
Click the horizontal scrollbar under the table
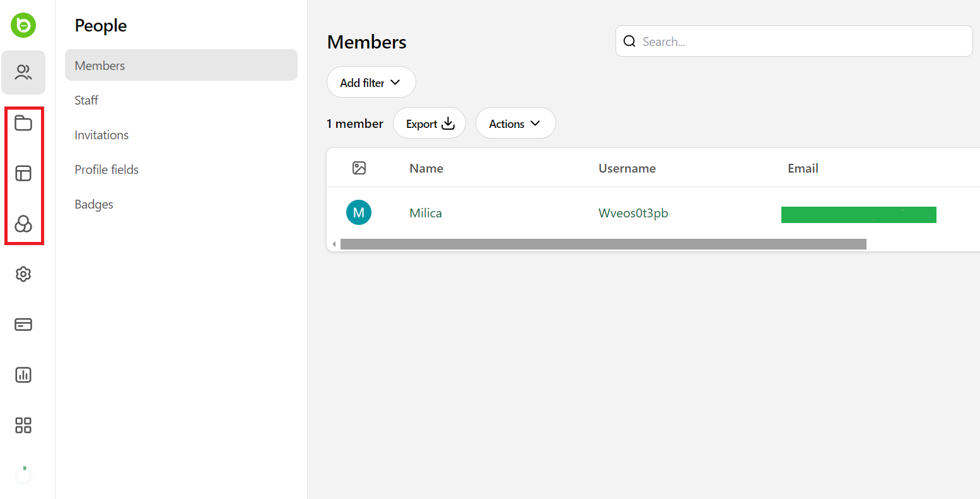tap(603, 243)
